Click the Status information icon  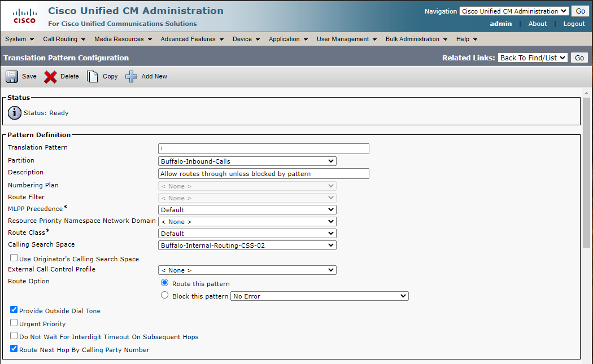15,113
